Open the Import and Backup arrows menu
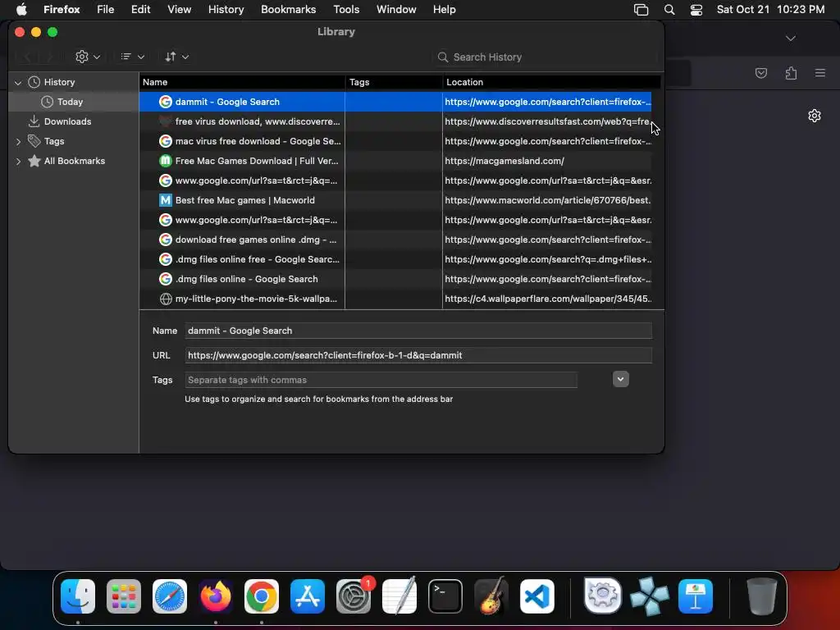Screen dimensions: 840x630 tap(177, 57)
